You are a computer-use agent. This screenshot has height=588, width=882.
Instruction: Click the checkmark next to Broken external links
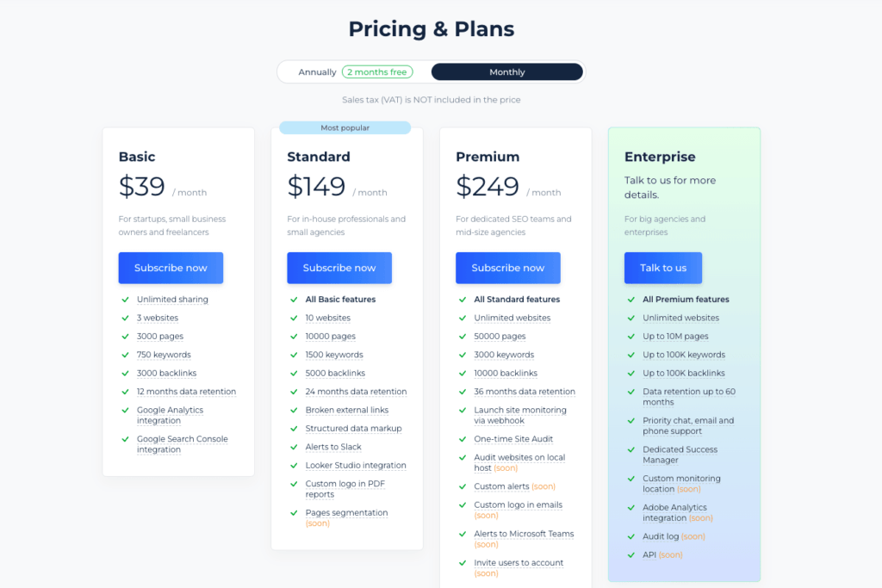click(x=295, y=410)
